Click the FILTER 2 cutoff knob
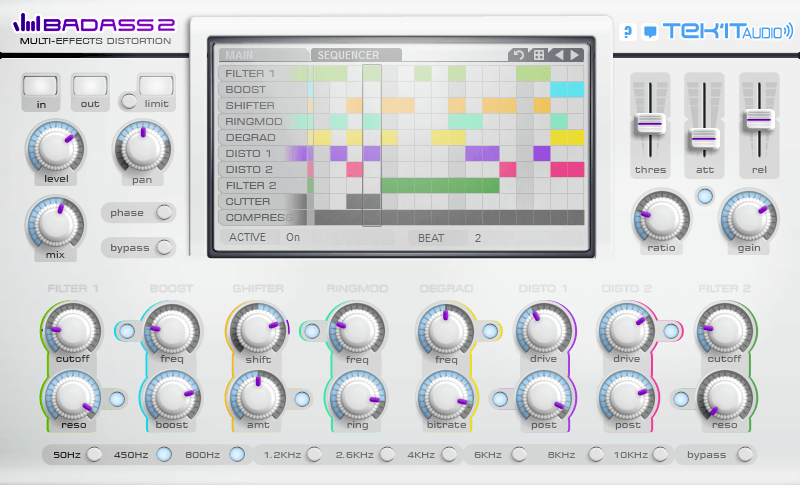 (724, 330)
